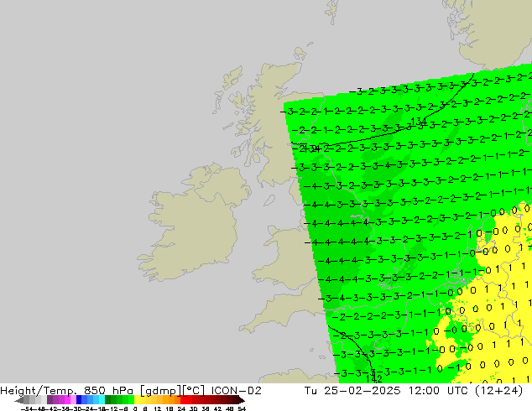Image resolution: width=532 pixels, height=411 pixels.
Task: Click the 'Height/Temp. 850 hPa' title text
Action: pos(67,391)
